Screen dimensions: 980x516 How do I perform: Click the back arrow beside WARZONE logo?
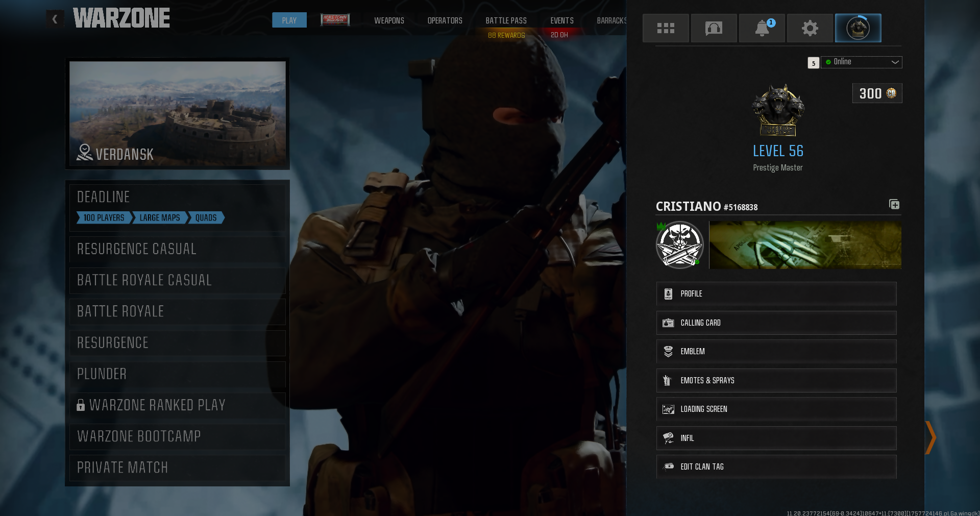tap(55, 19)
